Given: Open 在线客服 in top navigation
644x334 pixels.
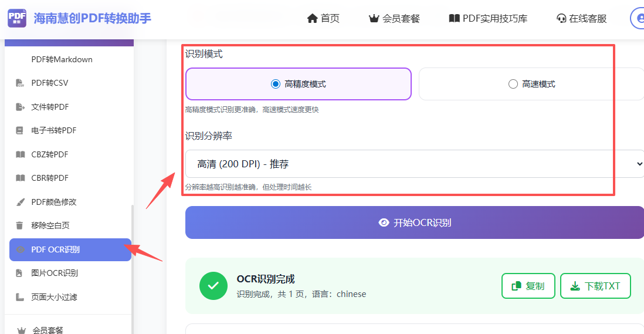Looking at the screenshot, I should [581, 18].
